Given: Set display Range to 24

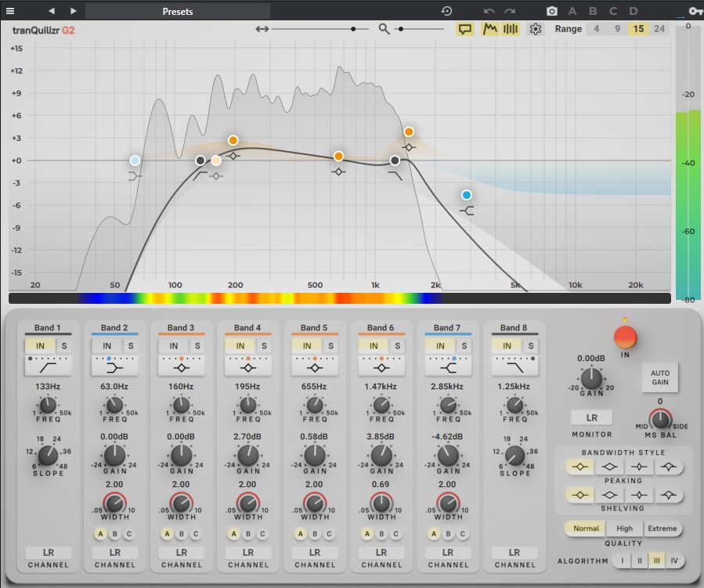Looking at the screenshot, I should (659, 29).
